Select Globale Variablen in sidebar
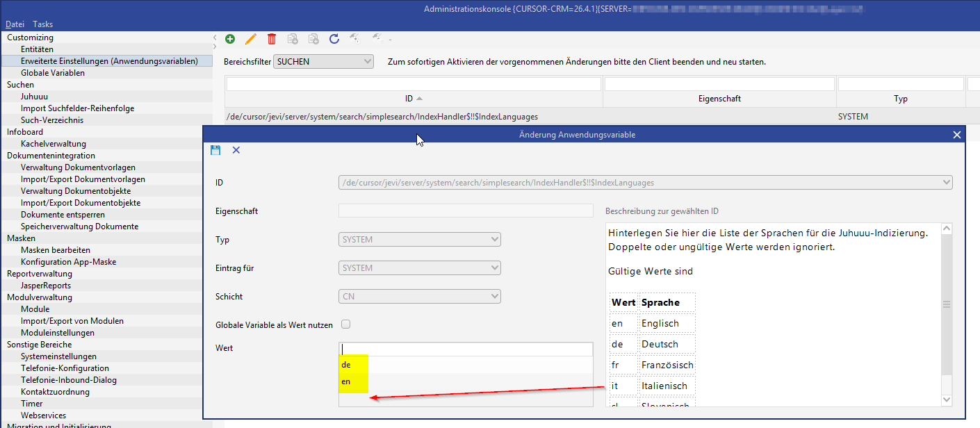The image size is (980, 428). [x=53, y=73]
